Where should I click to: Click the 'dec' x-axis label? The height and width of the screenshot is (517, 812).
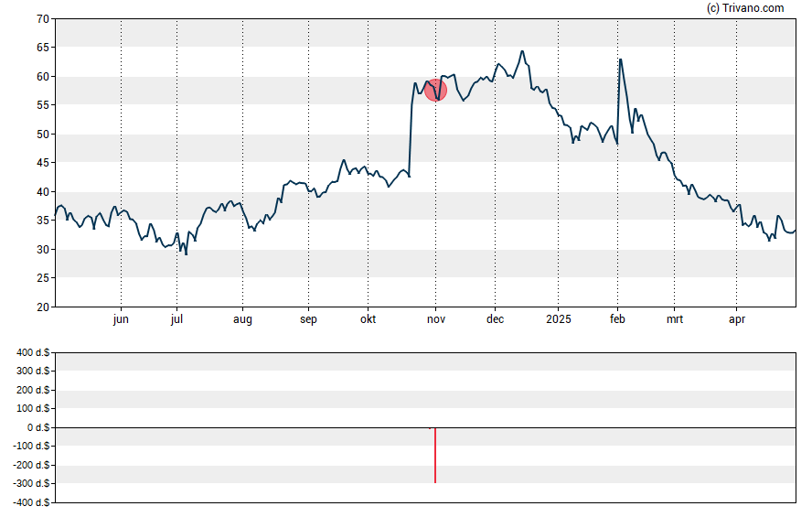coord(495,319)
